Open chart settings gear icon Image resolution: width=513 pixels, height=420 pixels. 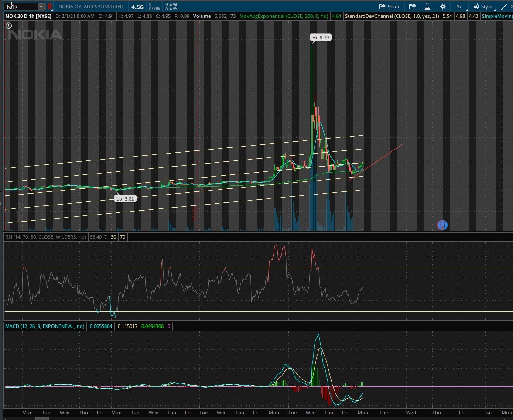(x=443, y=7)
